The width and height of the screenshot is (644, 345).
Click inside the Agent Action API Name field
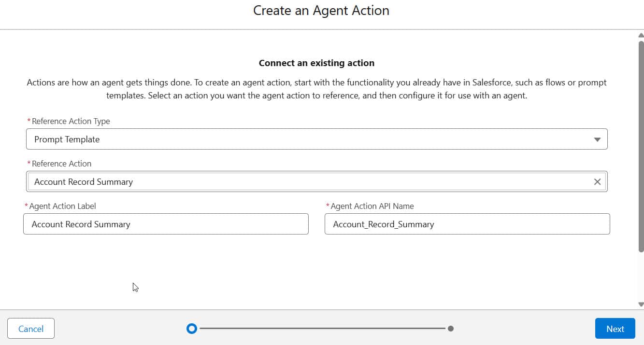pyautogui.click(x=467, y=224)
